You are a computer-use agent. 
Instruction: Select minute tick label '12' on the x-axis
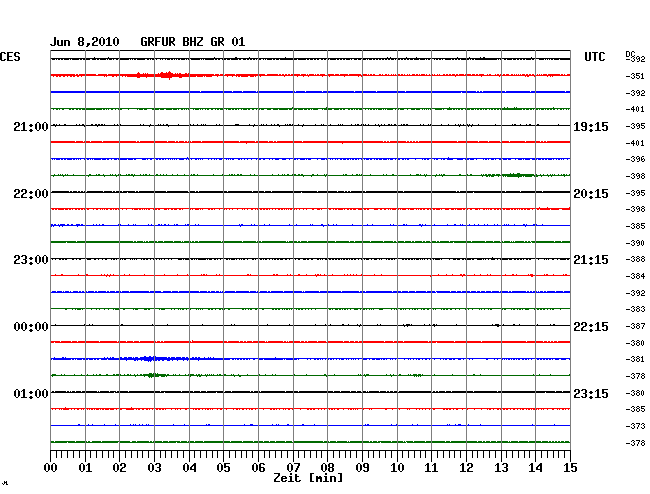click(466, 468)
